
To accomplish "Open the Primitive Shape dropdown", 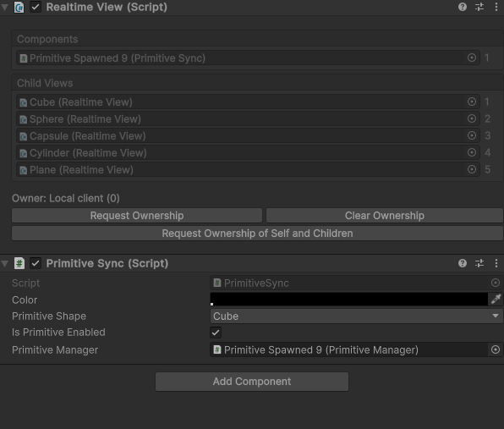I will point(356,316).
